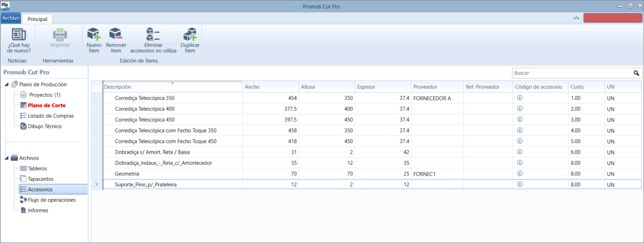The width and height of the screenshot is (644, 243).
Task: Select Proyectos: (1) in the tree
Action: 44,95
